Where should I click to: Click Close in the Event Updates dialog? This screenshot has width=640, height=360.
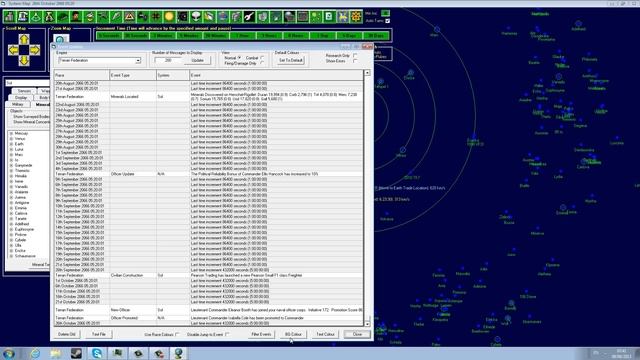pos(357,334)
